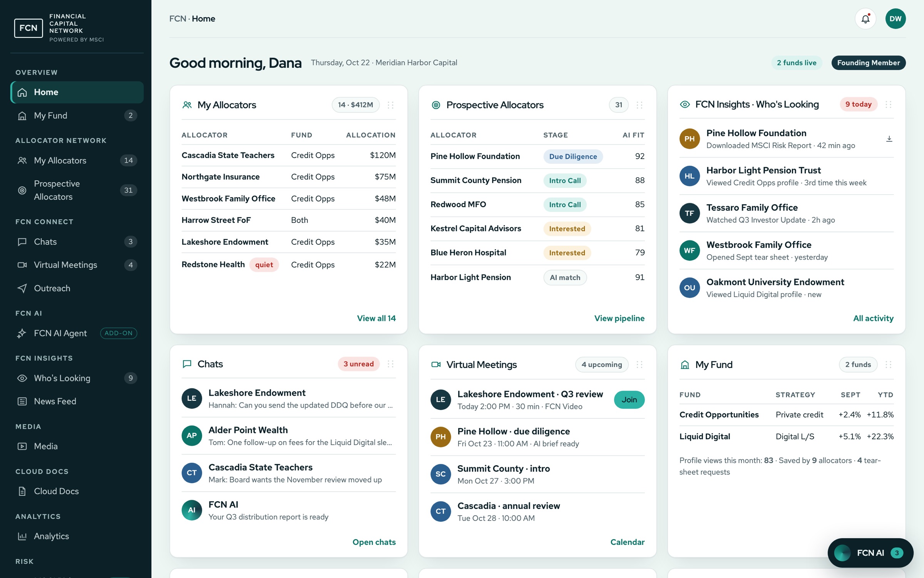Click the Who's Looking card drag handle
924x578 pixels.
(888, 104)
